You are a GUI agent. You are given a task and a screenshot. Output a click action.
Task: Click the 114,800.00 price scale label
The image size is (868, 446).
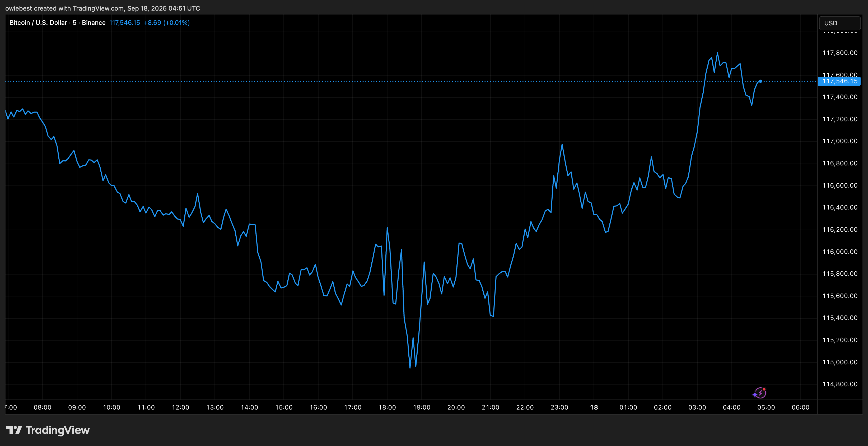pos(840,384)
